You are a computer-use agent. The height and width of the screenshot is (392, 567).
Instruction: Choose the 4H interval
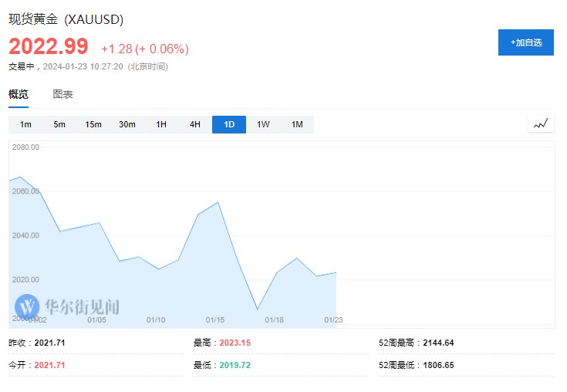195,124
